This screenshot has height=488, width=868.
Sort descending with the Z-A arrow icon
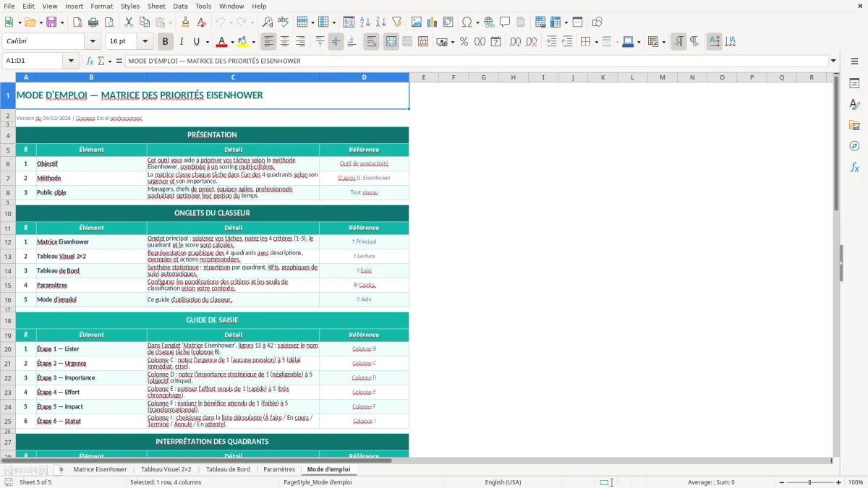pos(381,22)
